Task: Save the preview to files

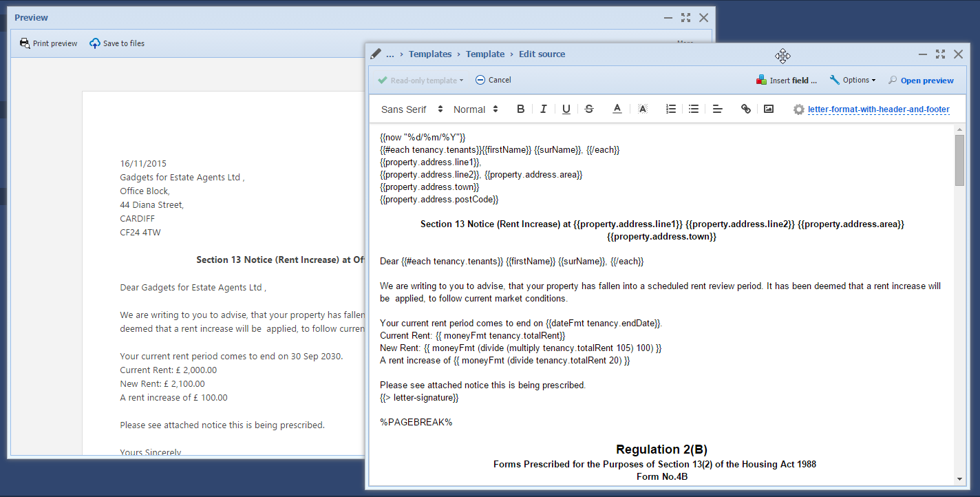Action: pos(117,43)
